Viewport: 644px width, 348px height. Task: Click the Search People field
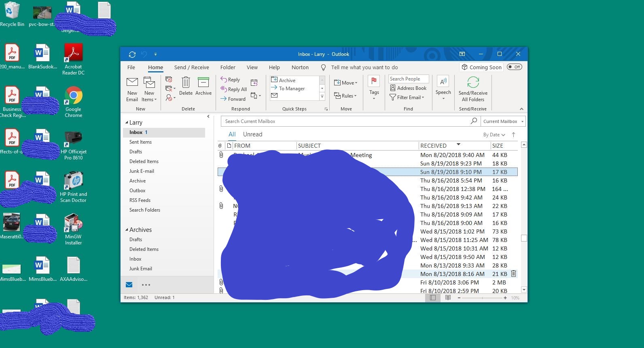coord(409,79)
